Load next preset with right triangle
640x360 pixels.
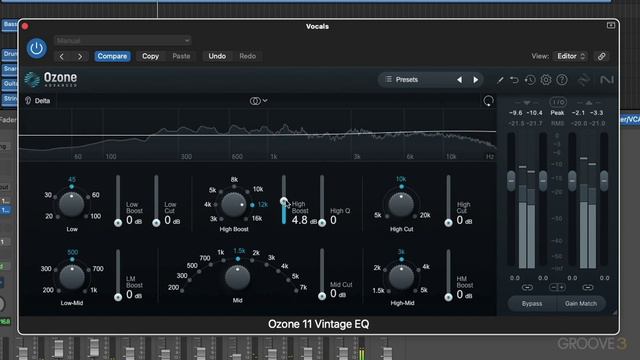476,80
